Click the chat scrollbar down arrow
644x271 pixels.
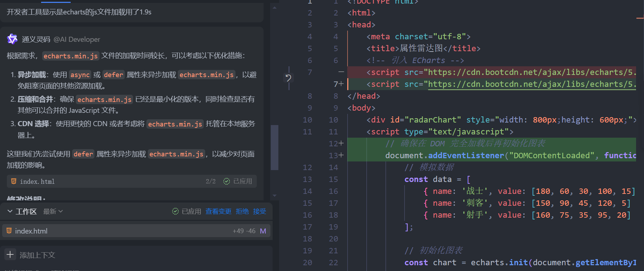[x=275, y=196]
